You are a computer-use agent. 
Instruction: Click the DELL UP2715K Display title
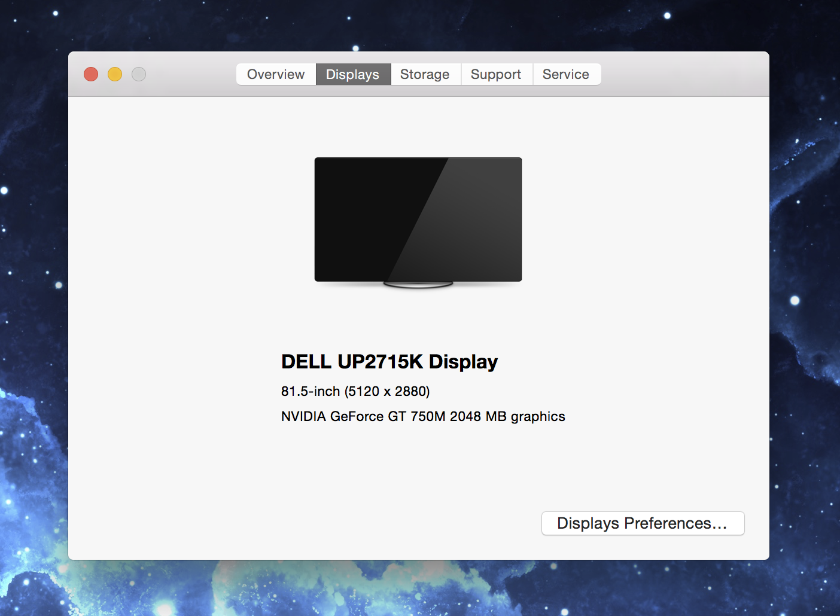[x=389, y=362]
